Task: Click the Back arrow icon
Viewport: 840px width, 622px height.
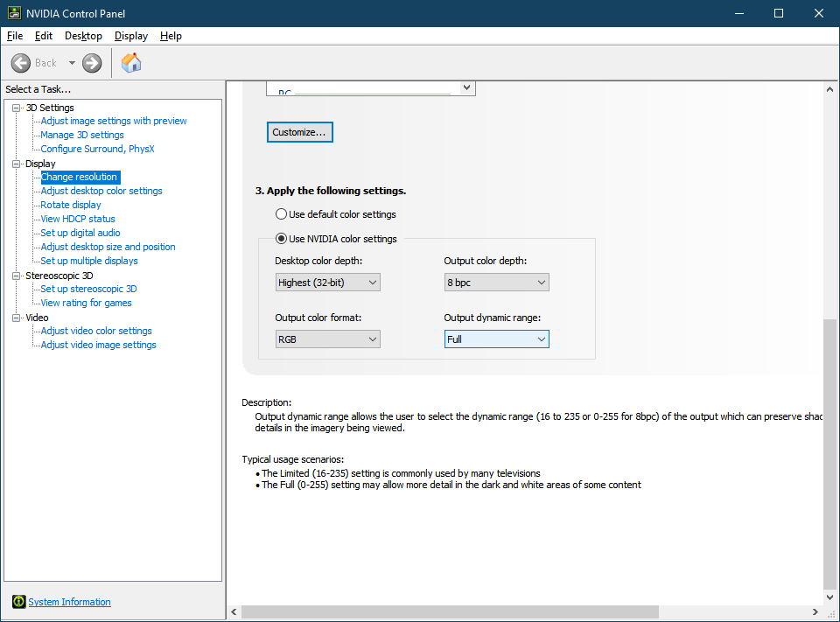Action: click(x=21, y=63)
